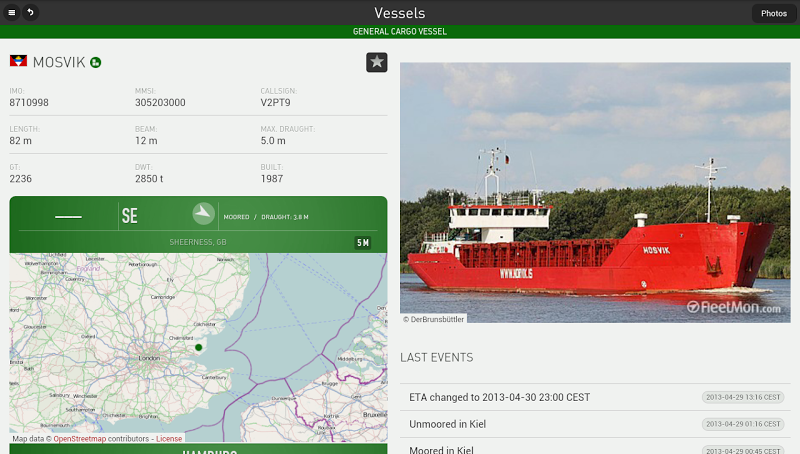800x454 pixels.
Task: Expand the HAMBURG panel below the map
Action: click(198, 449)
